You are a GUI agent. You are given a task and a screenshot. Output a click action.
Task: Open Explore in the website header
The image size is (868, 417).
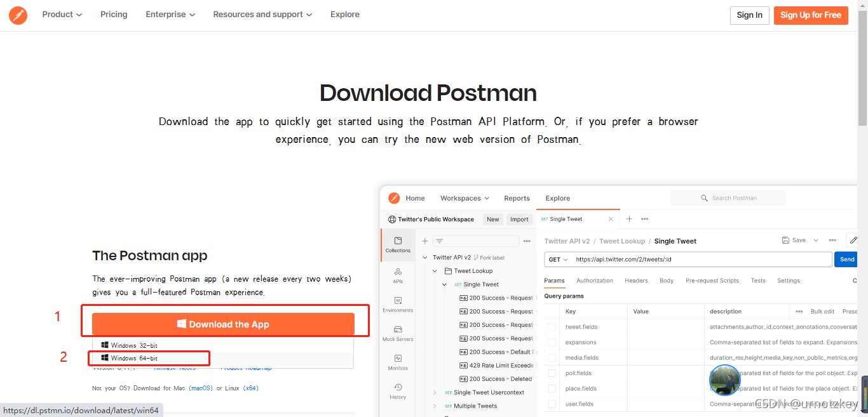pos(345,15)
